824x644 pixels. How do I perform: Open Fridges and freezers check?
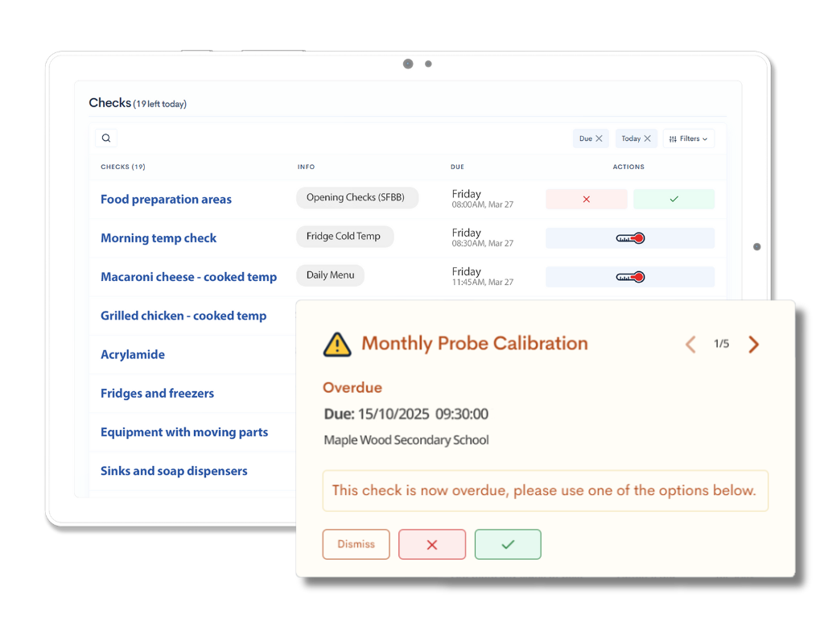[x=157, y=394]
